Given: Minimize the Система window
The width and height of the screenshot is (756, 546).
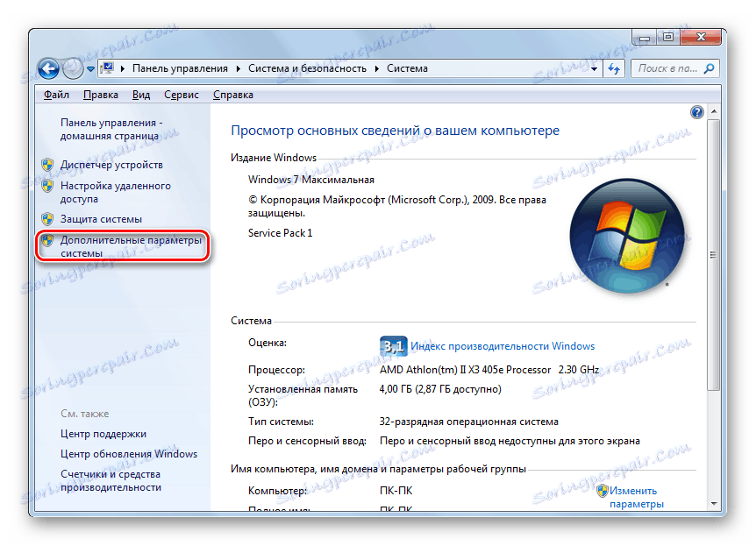Looking at the screenshot, I should (645, 37).
